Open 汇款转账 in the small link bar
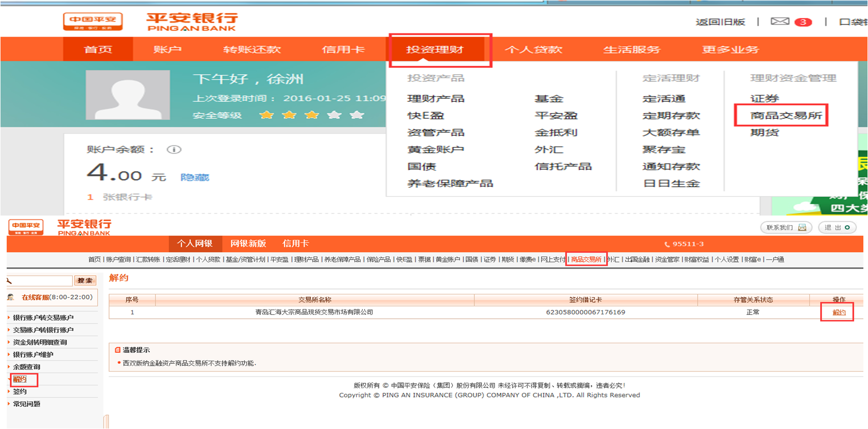Screen dimensions: 868x429 tap(148, 259)
